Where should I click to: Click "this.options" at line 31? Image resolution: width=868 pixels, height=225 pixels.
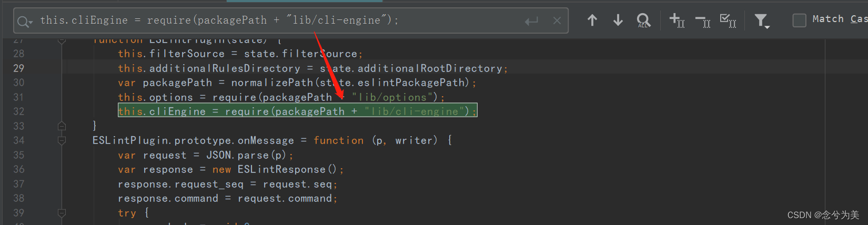[x=155, y=97]
